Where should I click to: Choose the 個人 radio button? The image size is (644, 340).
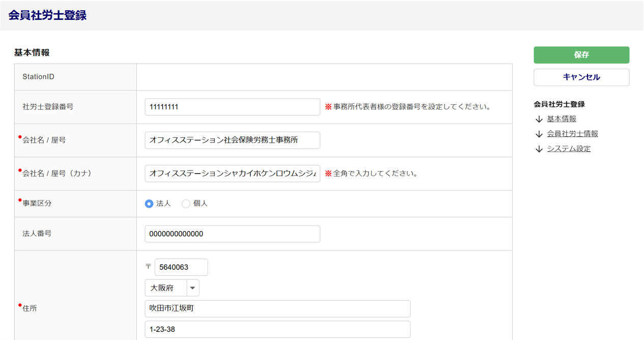click(186, 204)
